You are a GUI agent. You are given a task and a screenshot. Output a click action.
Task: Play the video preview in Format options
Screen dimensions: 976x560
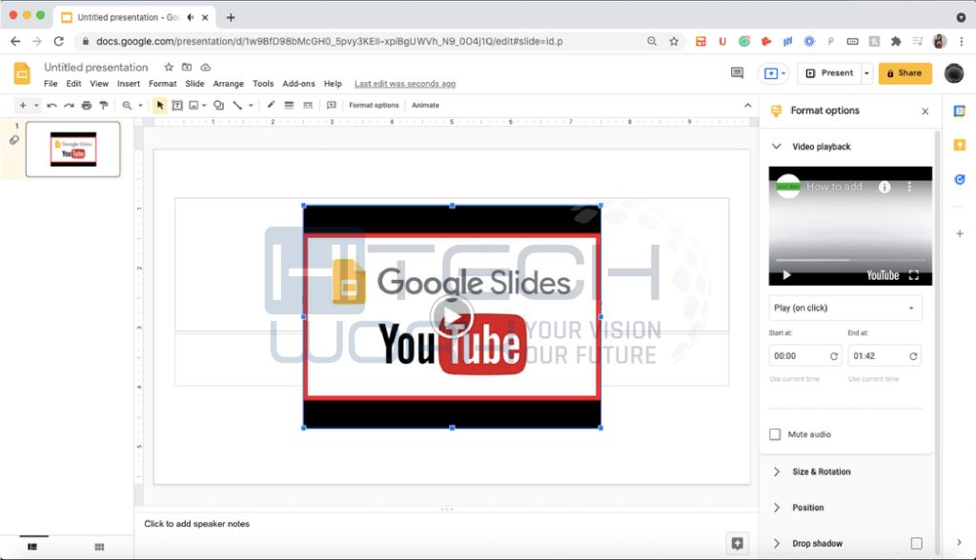point(786,275)
